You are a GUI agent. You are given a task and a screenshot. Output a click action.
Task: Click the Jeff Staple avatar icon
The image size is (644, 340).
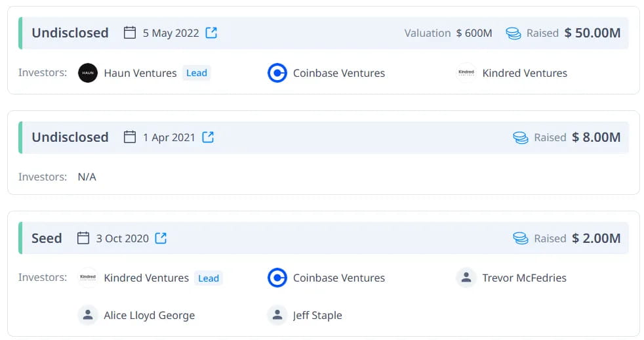(x=277, y=315)
